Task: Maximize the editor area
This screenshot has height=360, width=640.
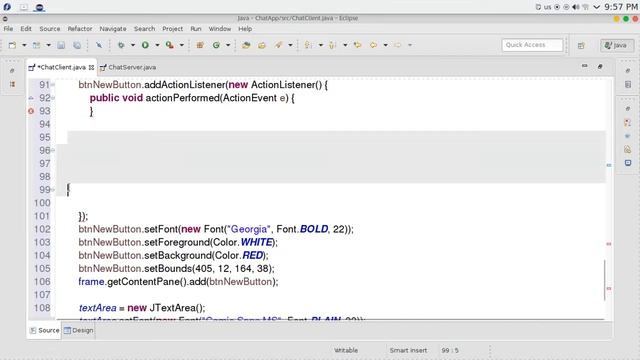Action: pos(600,66)
